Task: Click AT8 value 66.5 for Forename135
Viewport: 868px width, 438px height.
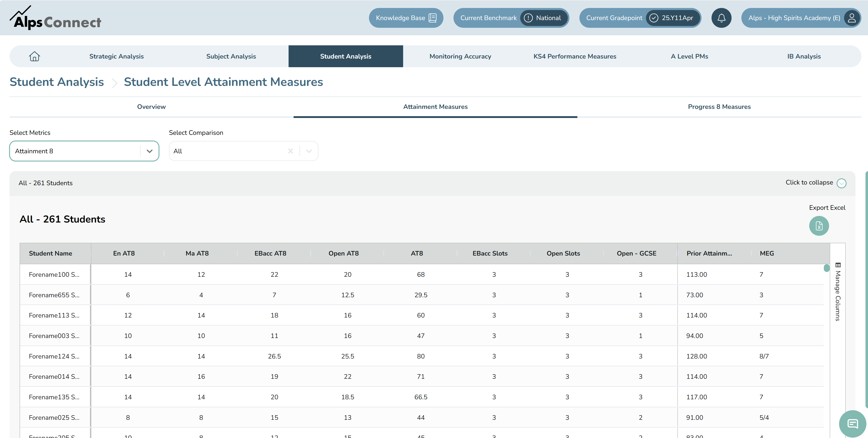Action: coord(421,397)
